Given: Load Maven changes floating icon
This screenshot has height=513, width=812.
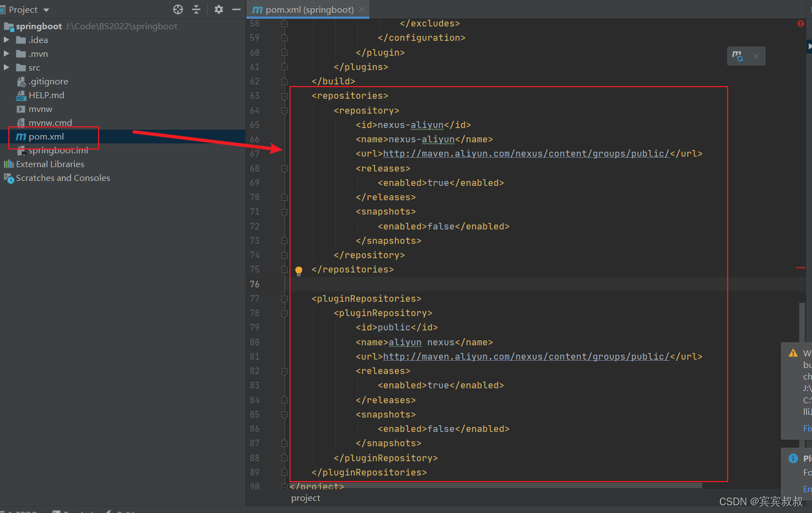Looking at the screenshot, I should click(x=738, y=56).
